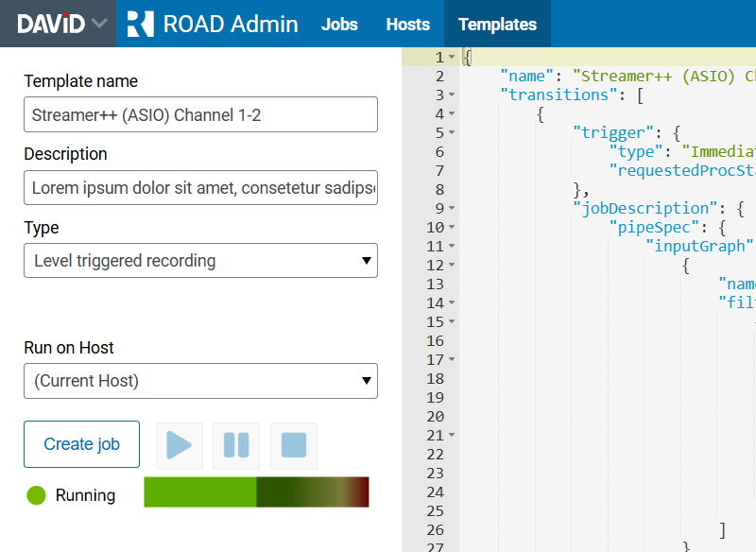
Task: Click the ROAD Admin logo icon
Action: coord(140,24)
